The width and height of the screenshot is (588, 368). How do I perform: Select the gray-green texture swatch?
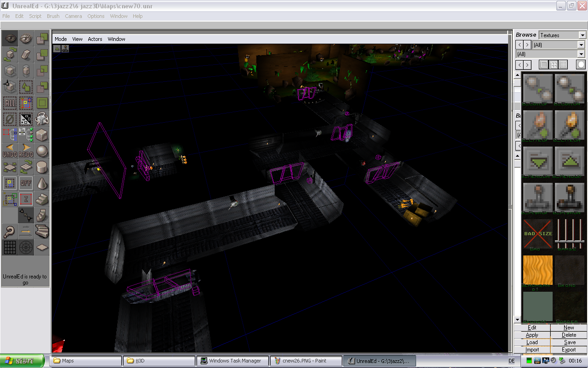click(x=538, y=306)
